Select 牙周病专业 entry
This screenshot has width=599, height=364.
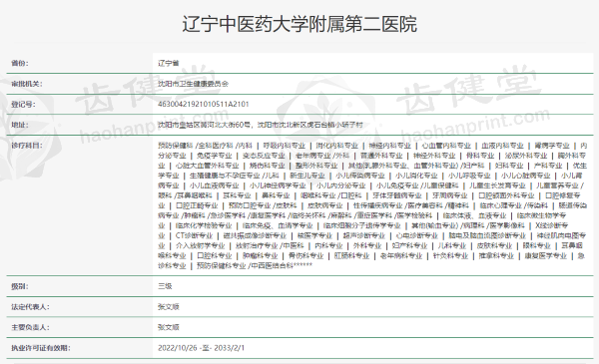[x=449, y=195]
